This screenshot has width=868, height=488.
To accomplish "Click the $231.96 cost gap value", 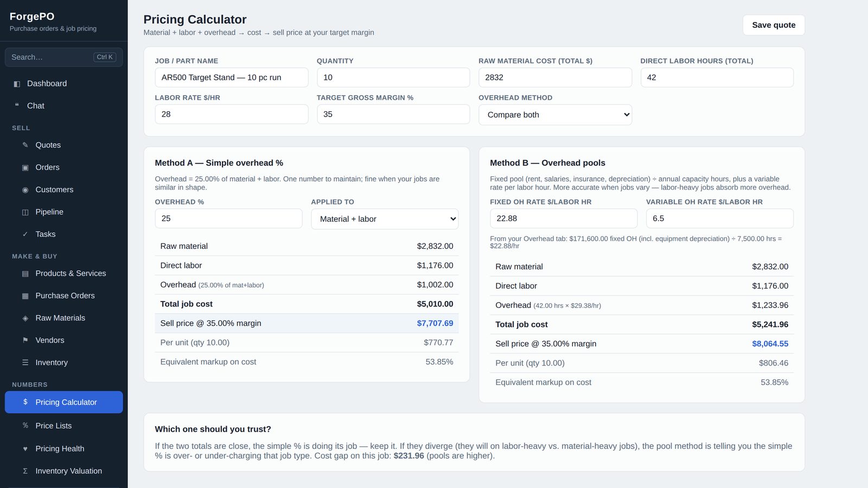I will [409, 456].
